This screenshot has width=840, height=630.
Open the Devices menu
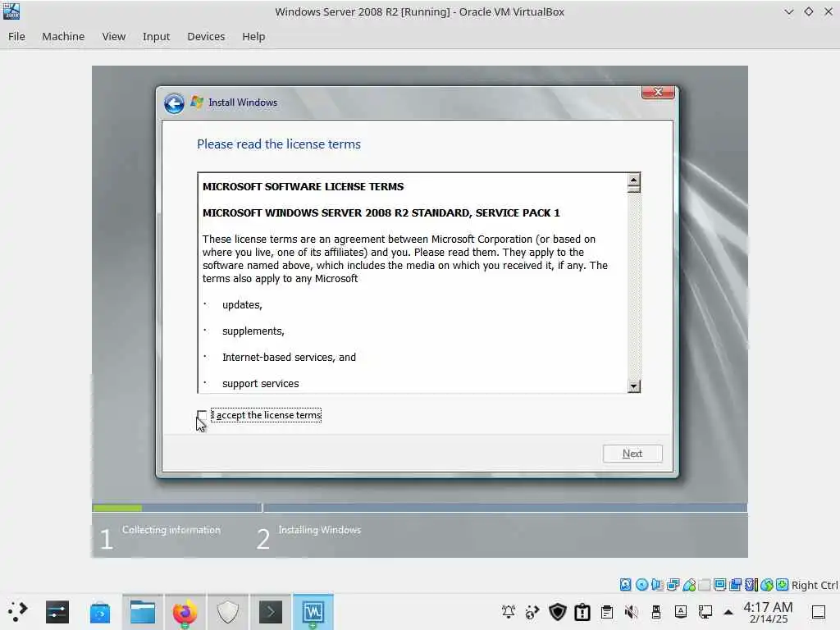coord(206,36)
